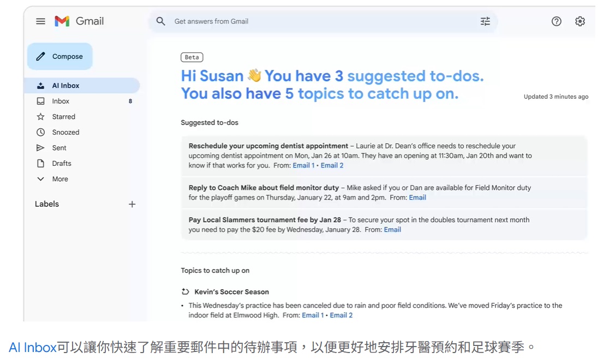The height and width of the screenshot is (364, 609).
Task: Click the search magnifier icon
Action: 160,21
